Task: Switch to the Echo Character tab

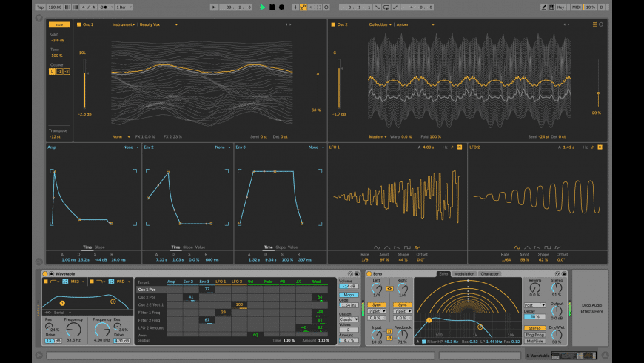Action: click(x=490, y=273)
